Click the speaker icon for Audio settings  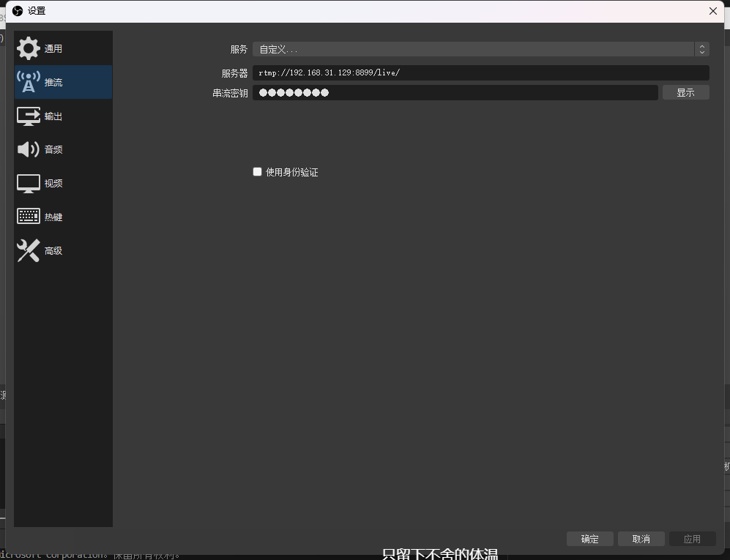pos(29,149)
